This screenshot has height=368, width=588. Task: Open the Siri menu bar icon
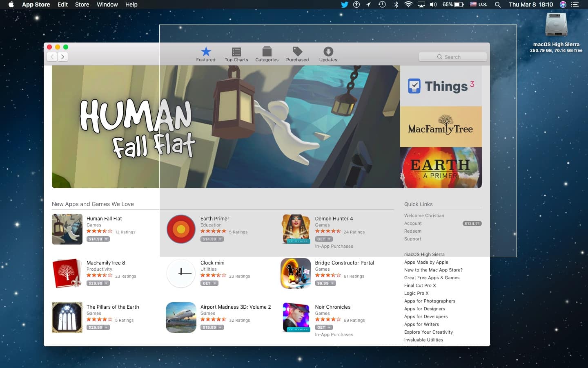click(563, 4)
